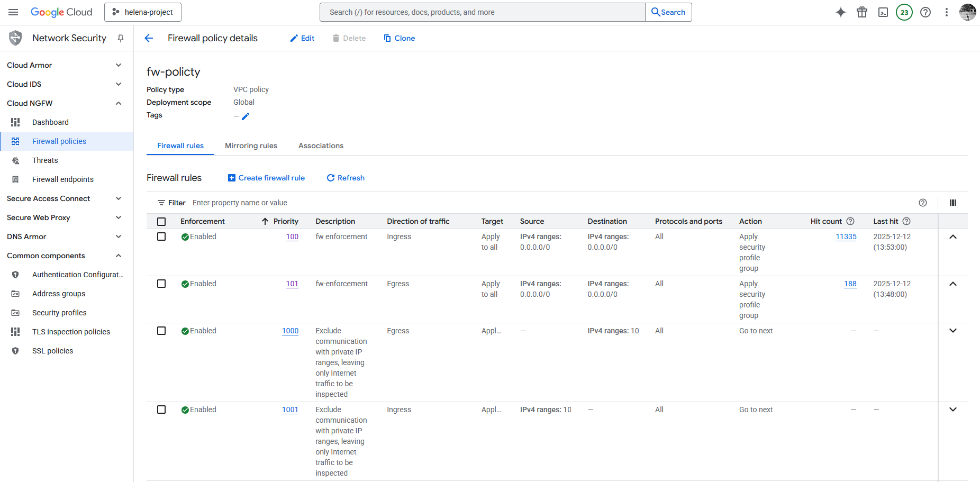This screenshot has height=482, width=980.
Task: Toggle the select-all rules header checkbox
Action: coord(161,221)
